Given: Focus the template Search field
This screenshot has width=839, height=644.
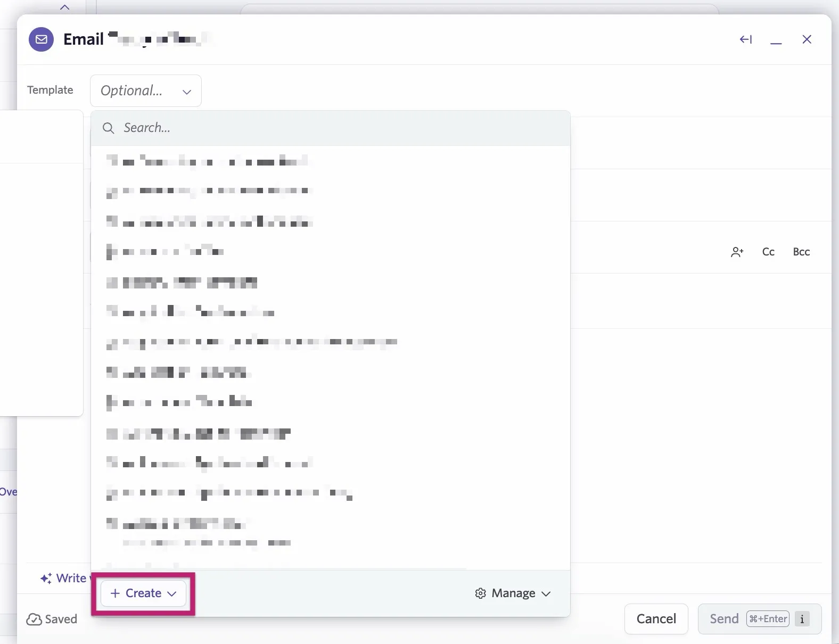Looking at the screenshot, I should [x=331, y=128].
